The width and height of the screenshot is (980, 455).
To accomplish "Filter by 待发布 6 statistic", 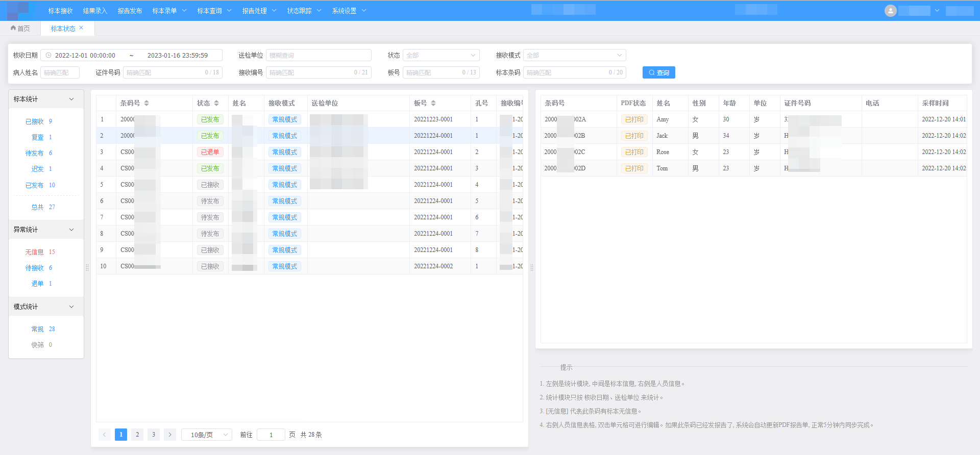I will click(x=39, y=153).
